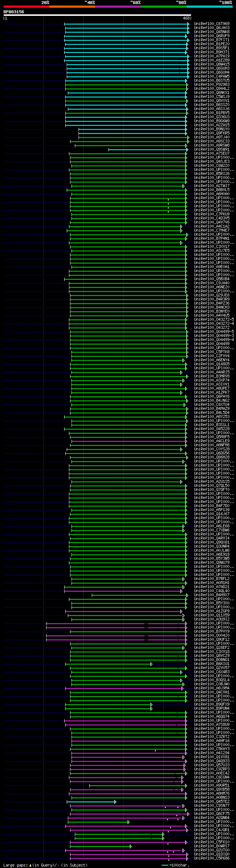Screen dimensions: 236x868
Task: Click the cyan =100char. scale swatch
Action: click(x=165, y=865)
